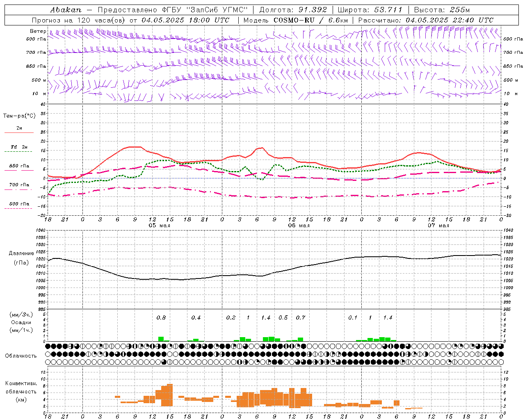Click the Облачность cloudiness label

pos(21,356)
